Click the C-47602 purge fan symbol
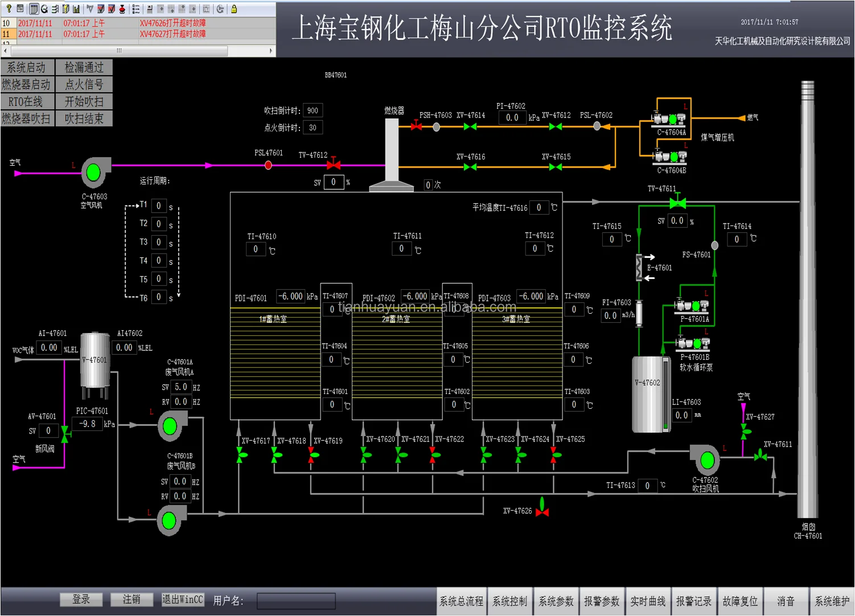 [707, 460]
